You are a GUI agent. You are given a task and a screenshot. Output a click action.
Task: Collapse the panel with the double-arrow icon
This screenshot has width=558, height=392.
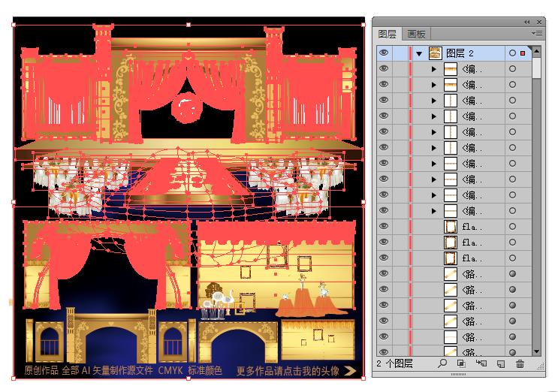[527, 22]
